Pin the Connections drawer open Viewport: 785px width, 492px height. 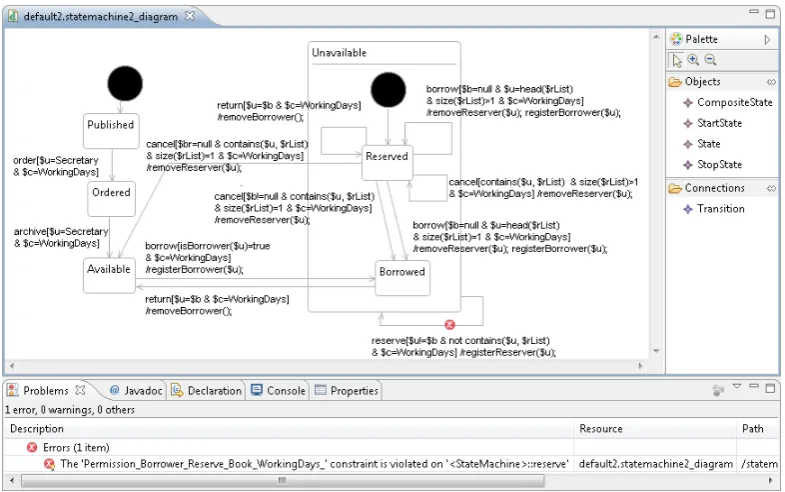point(771,189)
